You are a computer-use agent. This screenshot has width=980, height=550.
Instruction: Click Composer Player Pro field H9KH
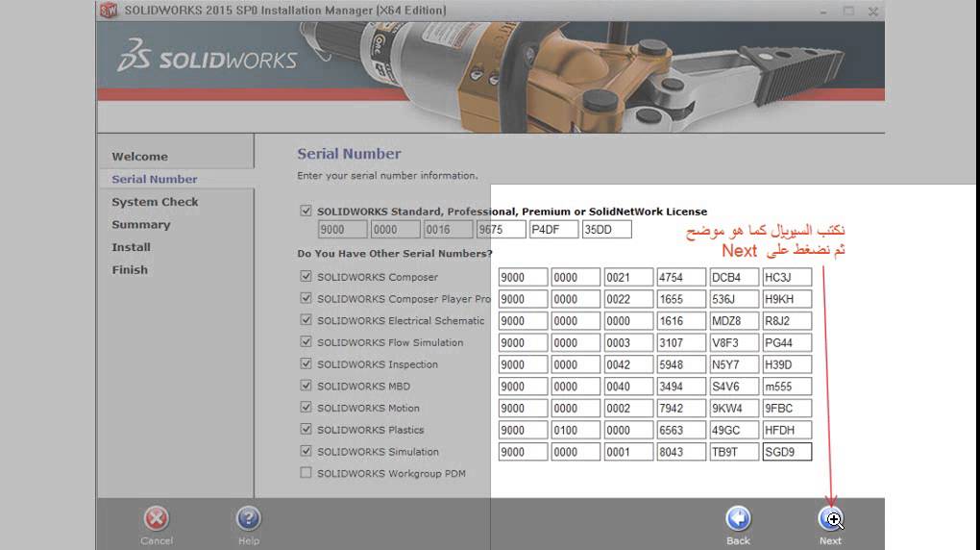click(787, 299)
